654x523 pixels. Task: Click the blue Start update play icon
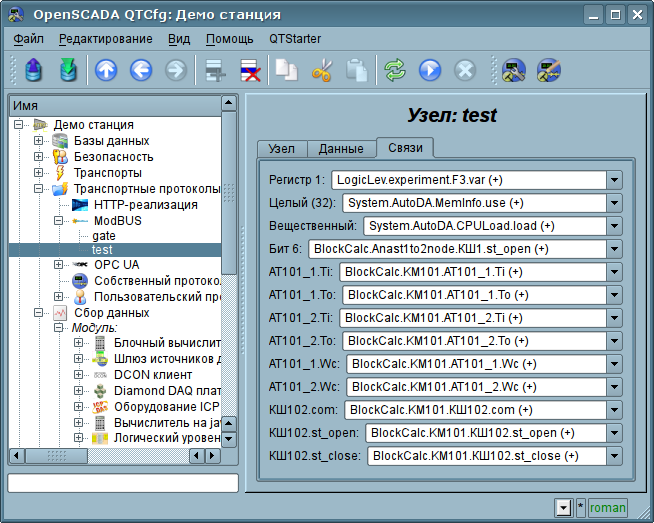pos(429,70)
